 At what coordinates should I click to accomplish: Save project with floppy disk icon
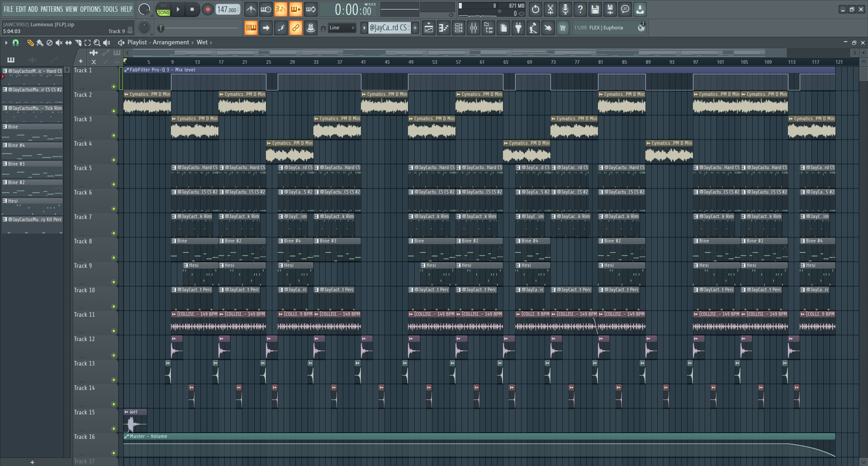tap(595, 9)
